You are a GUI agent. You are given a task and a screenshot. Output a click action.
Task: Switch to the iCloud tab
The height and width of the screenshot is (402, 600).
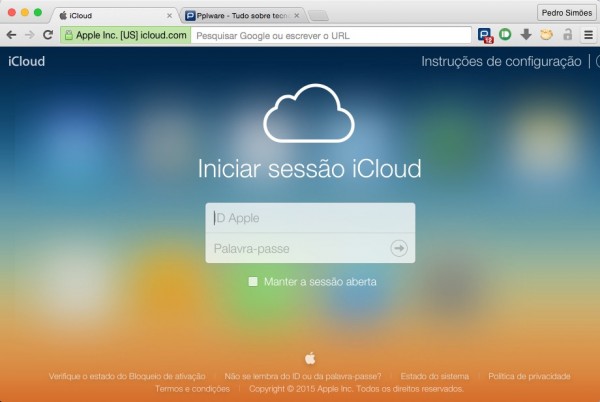point(114,16)
